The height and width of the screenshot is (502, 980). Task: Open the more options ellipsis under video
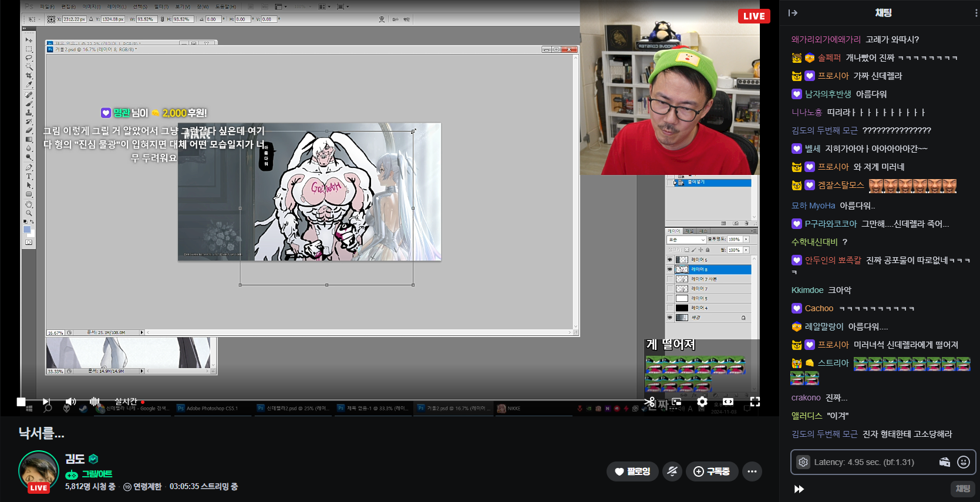click(x=752, y=471)
